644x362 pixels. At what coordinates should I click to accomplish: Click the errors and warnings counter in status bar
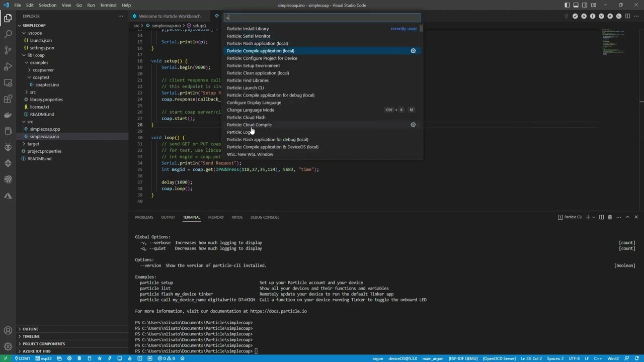[167, 358]
